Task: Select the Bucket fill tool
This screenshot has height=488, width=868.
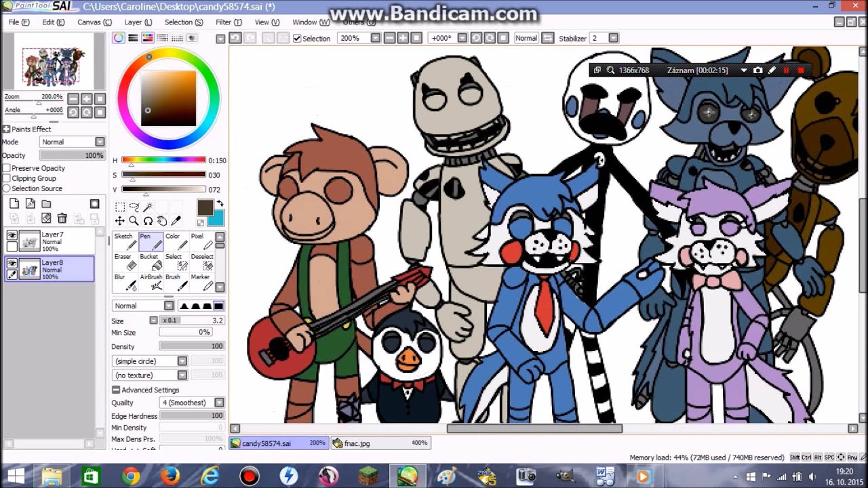Action: coord(151,262)
